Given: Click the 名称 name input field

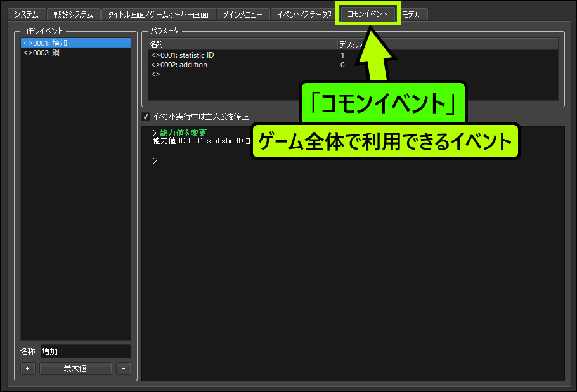Looking at the screenshot, I should pyautogui.click(x=85, y=351).
